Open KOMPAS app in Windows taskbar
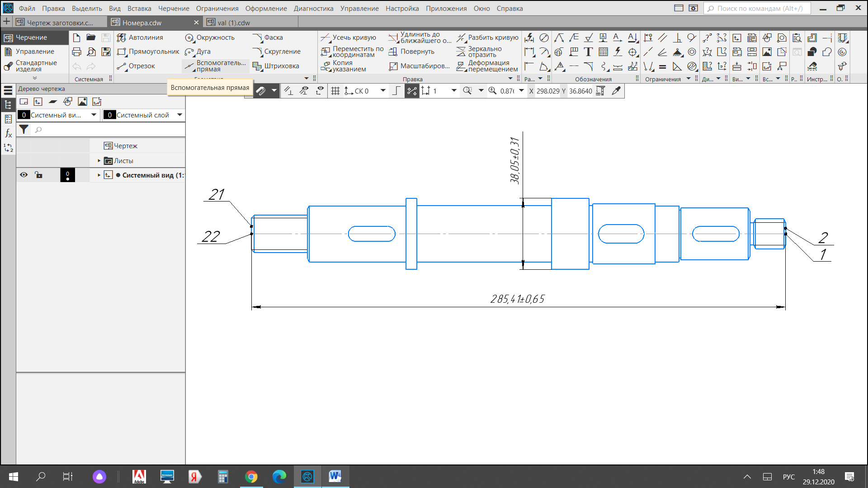Viewport: 868px width, 488px height. pos(307,476)
